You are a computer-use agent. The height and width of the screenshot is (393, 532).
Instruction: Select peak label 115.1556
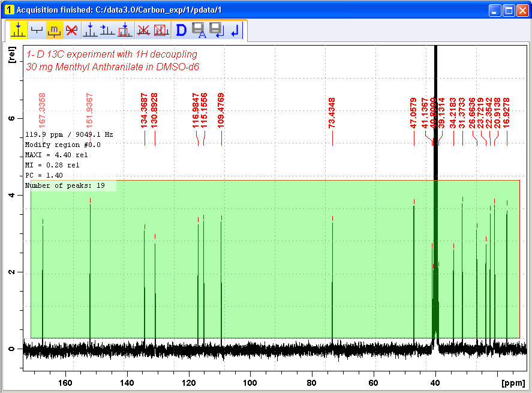(204, 110)
